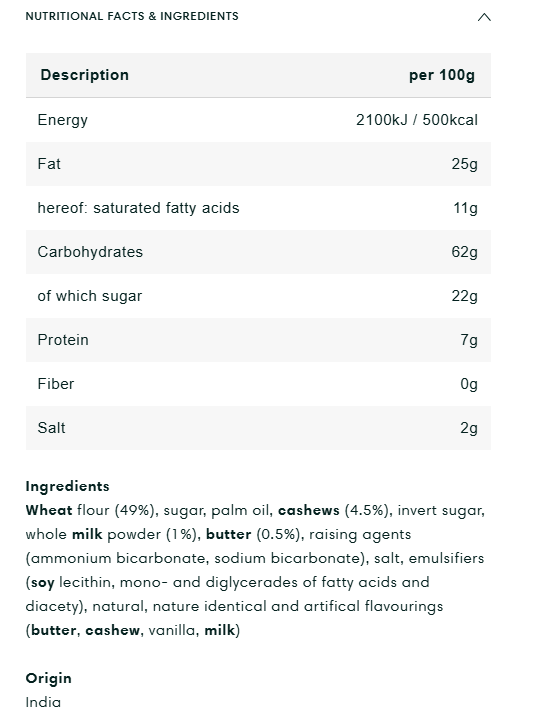The height and width of the screenshot is (724, 537).
Task: Click the Protein row label
Action: tap(63, 340)
